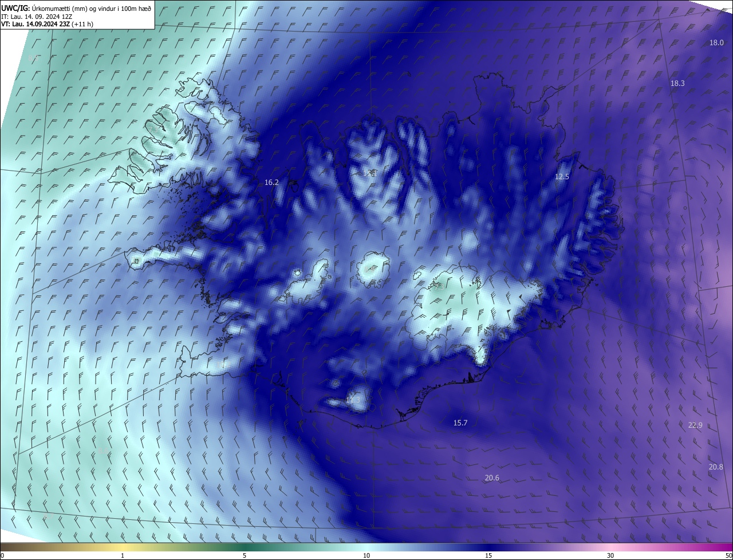Click the color scale tick label 0
This screenshot has height=560, width=733.
pos(2,555)
